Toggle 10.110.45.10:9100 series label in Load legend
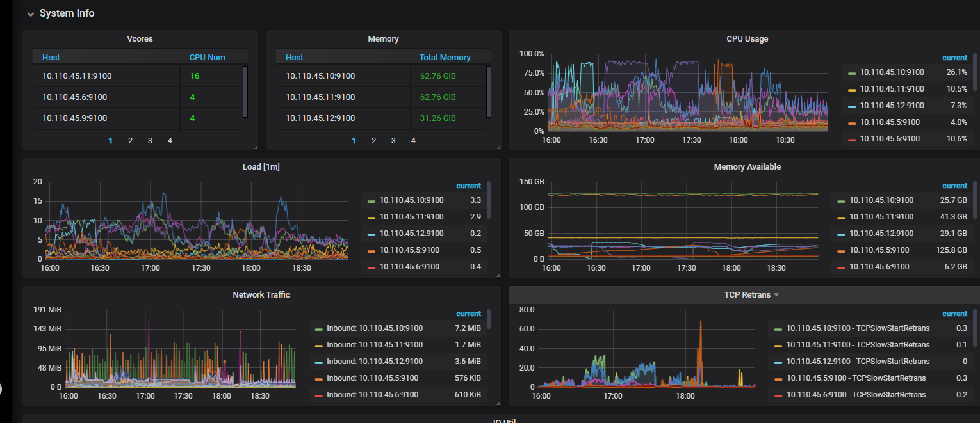The image size is (980, 423). point(411,201)
